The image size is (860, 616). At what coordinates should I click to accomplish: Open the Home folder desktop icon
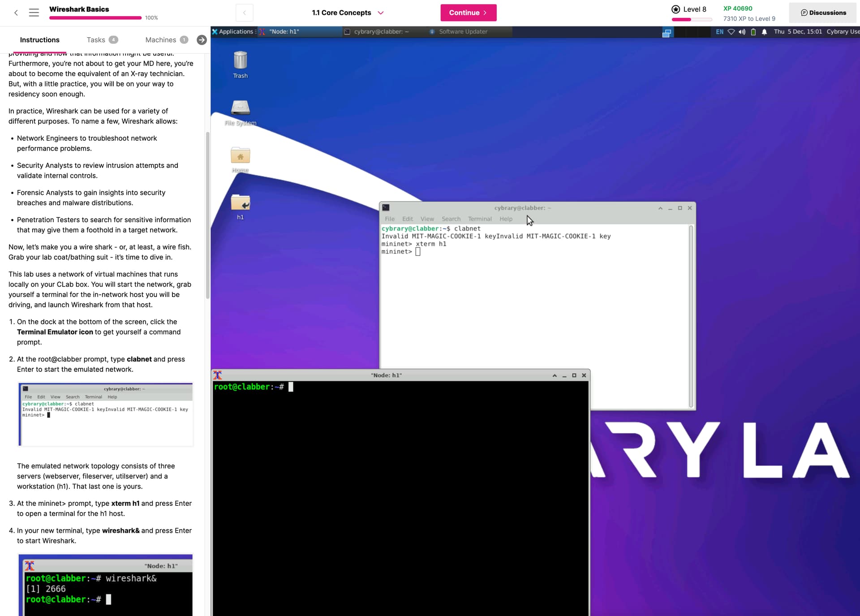pos(240,155)
